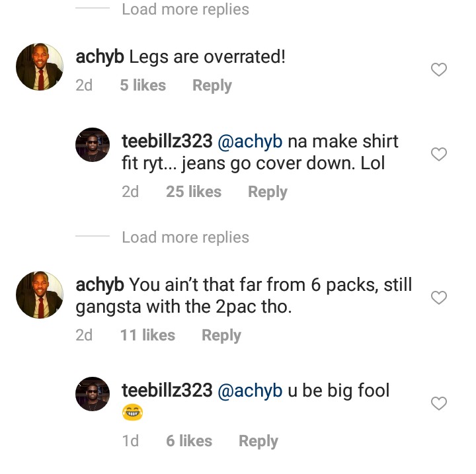This screenshot has width=476, height=474.
Task: Open teebillz323 username on "shirt fit" reply
Action: coord(167,141)
